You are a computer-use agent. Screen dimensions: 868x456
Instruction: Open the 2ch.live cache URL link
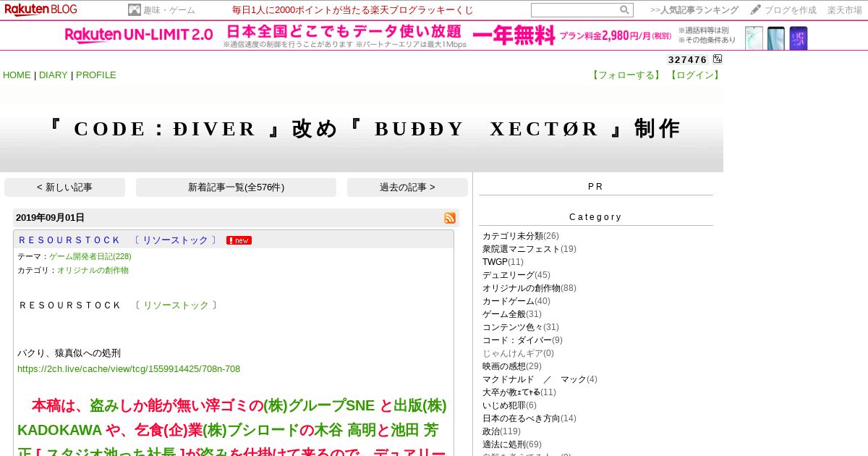(129, 369)
